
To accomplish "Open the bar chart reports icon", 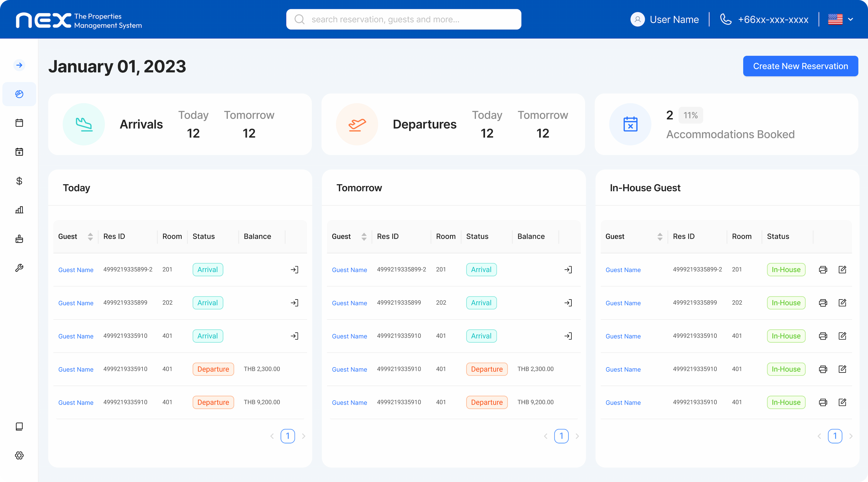I will click(19, 210).
